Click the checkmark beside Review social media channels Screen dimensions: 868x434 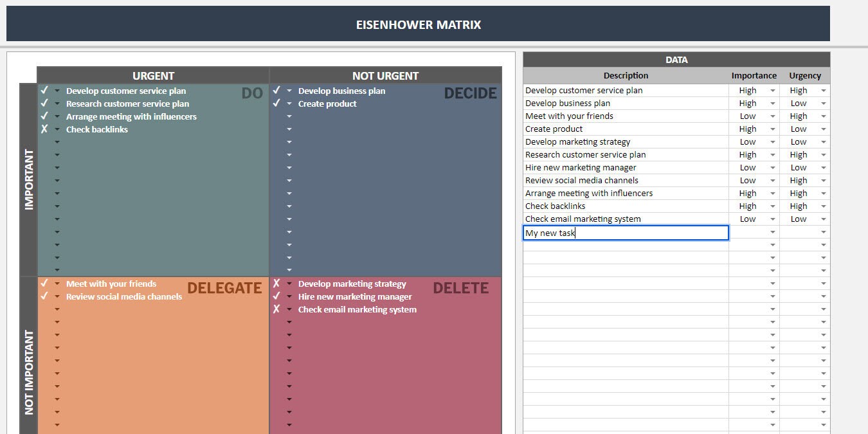point(45,296)
